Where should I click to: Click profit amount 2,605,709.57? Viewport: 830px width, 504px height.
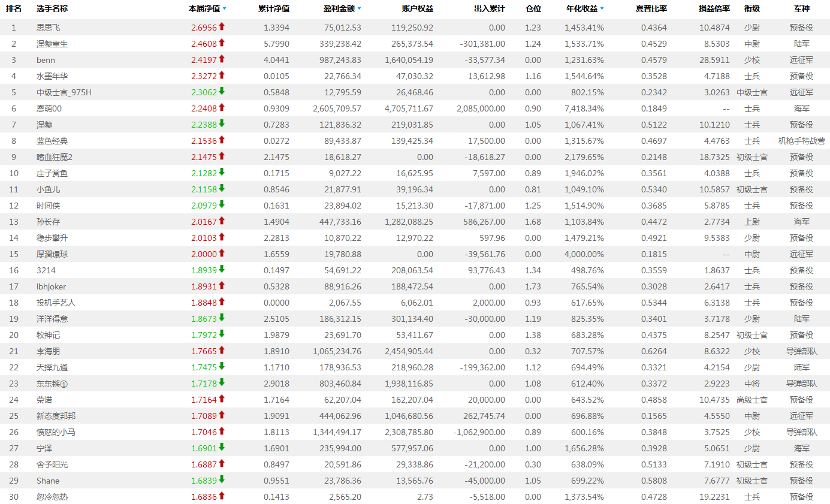click(337, 108)
